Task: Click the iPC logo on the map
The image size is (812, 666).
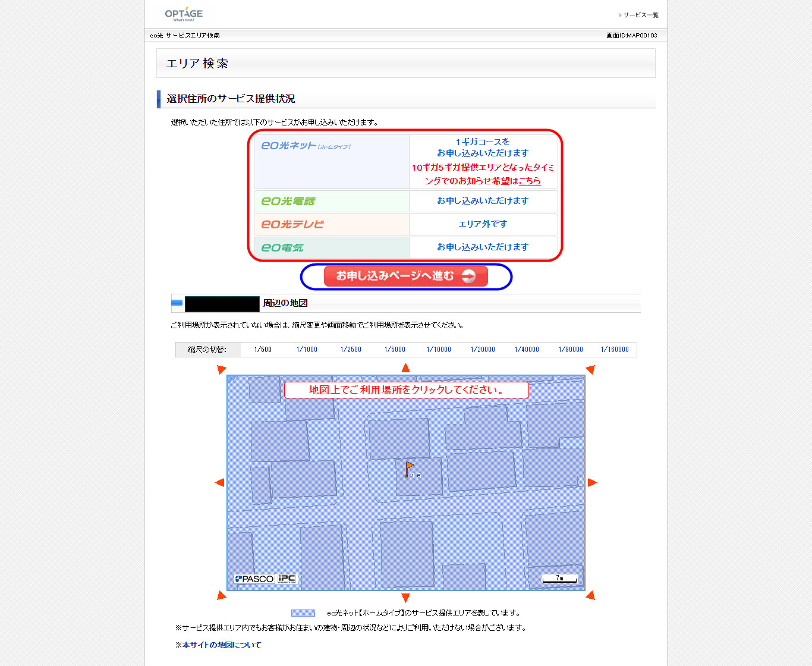Action: coord(287,579)
